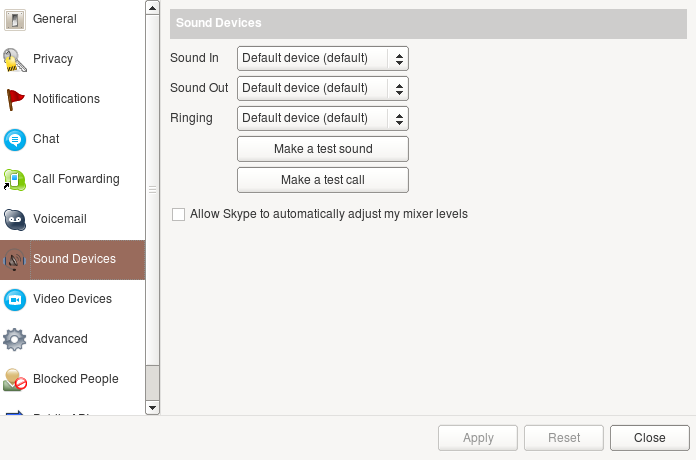Open the General settings section
Image resolution: width=696 pixels, height=460 pixels.
[x=72, y=20]
